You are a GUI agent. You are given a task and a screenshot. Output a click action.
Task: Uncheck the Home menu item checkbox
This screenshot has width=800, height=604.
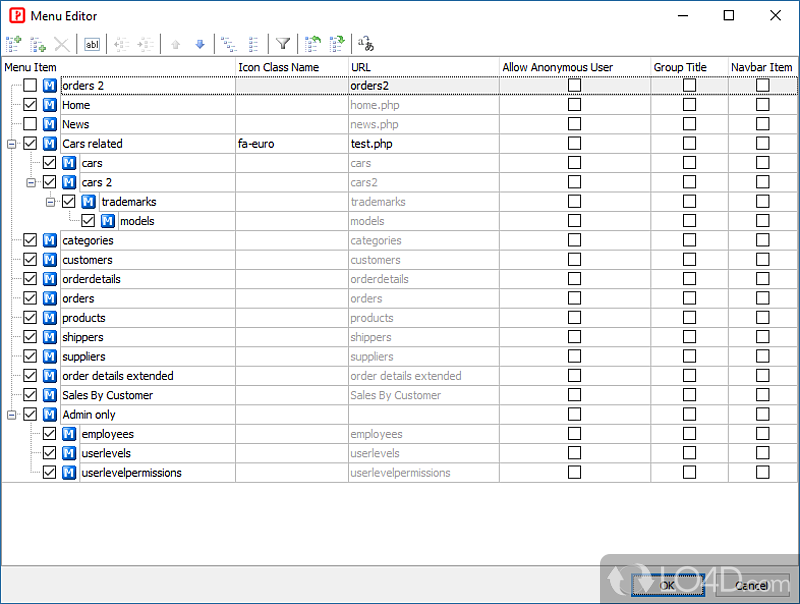pos(30,105)
